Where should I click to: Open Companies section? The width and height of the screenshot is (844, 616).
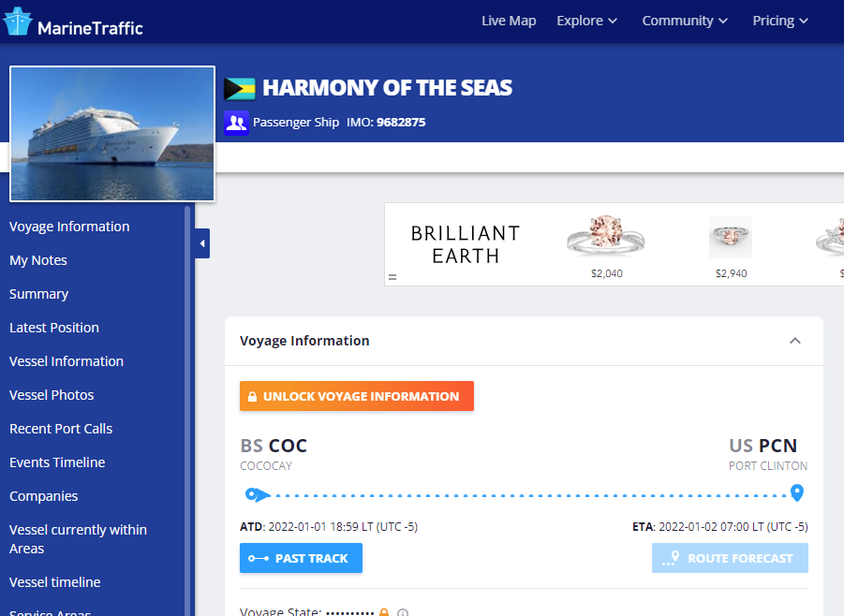[x=44, y=496]
